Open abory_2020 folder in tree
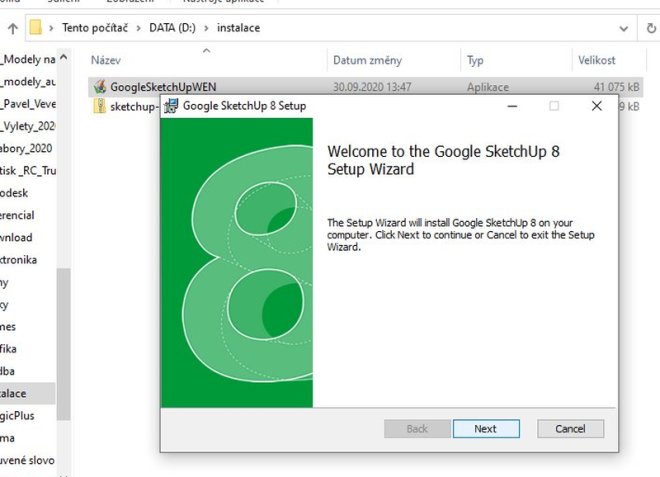The image size is (660, 477). pyautogui.click(x=26, y=149)
